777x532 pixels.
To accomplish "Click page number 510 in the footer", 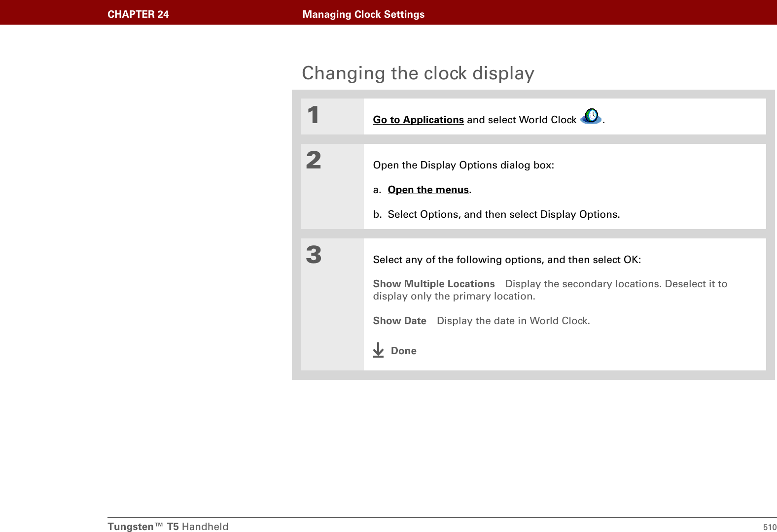I will pos(770,527).
